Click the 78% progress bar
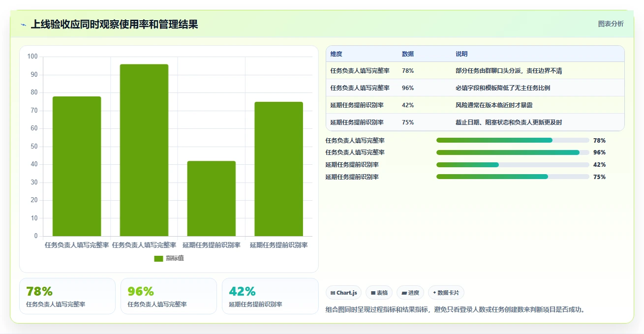The image size is (644, 334). (513, 140)
